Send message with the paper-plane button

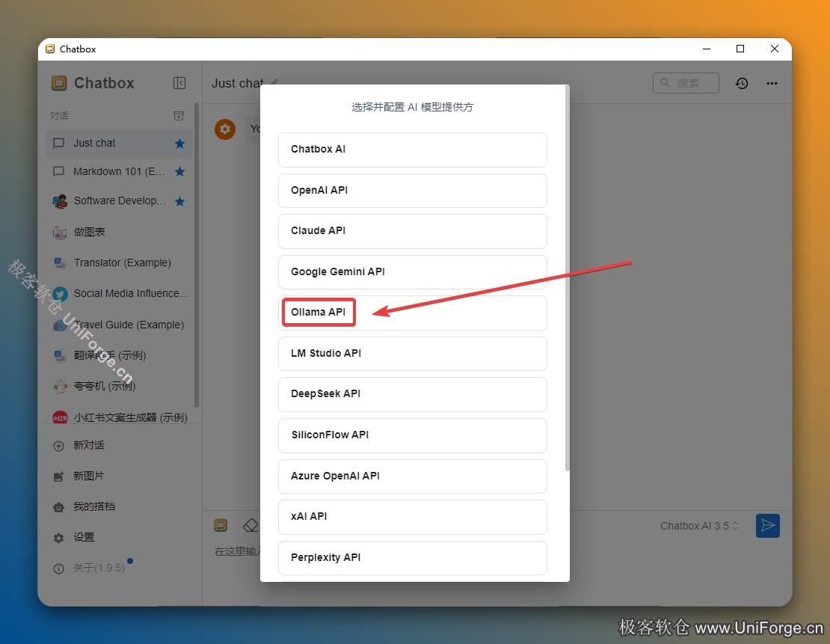tap(767, 525)
